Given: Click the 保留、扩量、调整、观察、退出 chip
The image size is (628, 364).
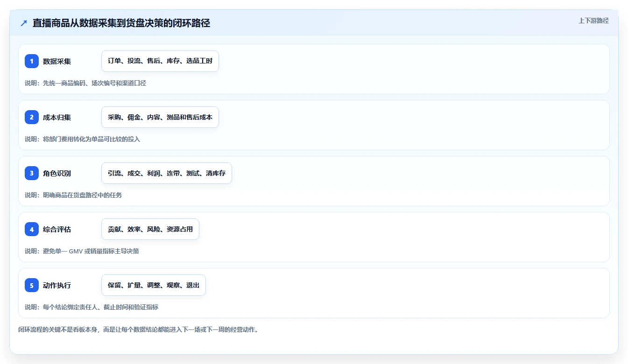Looking at the screenshot, I should 154,285.
